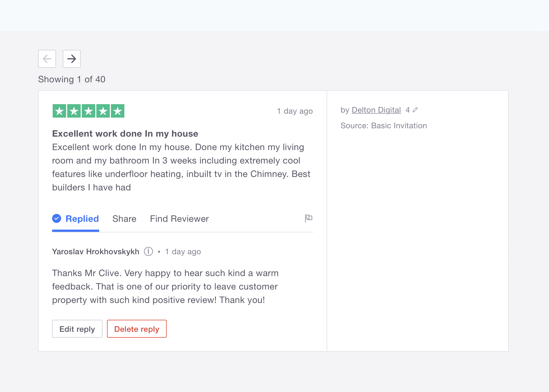The height and width of the screenshot is (392, 549).
Task: Click the first green rating star
Action: [59, 111]
